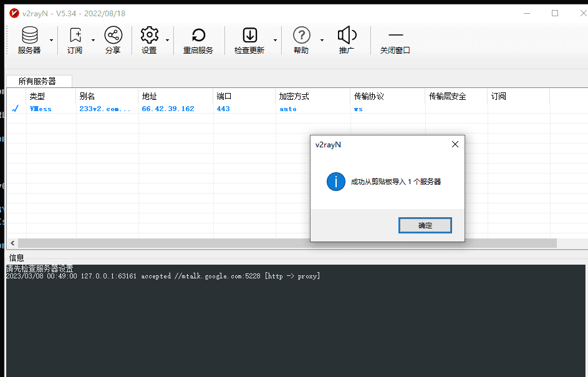
Task: Expand the 订阅 dropdown arrow
Action: coord(93,40)
